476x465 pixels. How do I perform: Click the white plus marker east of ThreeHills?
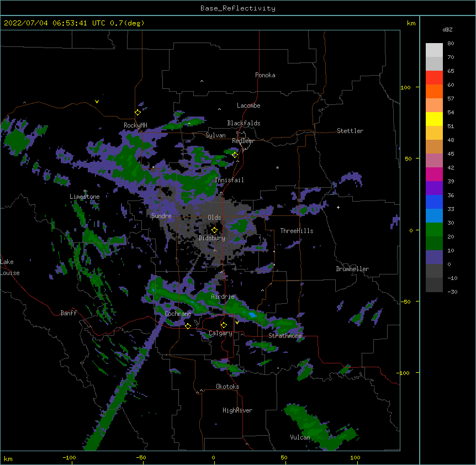click(338, 207)
